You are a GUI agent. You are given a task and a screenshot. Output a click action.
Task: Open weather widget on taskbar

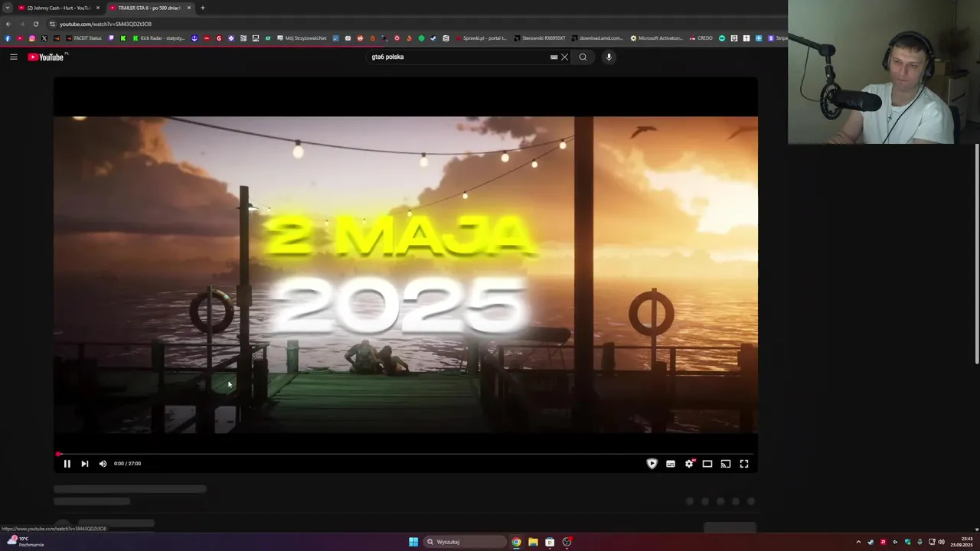pos(25,541)
